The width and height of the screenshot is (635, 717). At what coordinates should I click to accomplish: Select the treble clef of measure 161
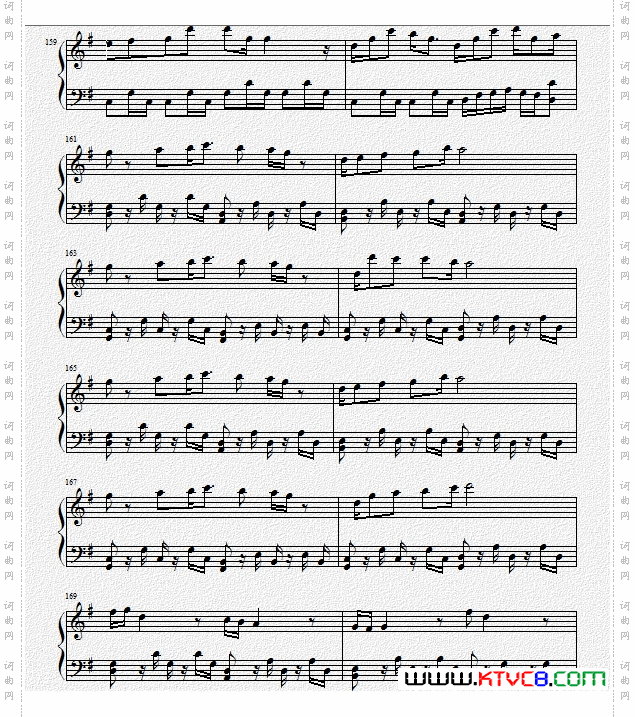(77, 165)
